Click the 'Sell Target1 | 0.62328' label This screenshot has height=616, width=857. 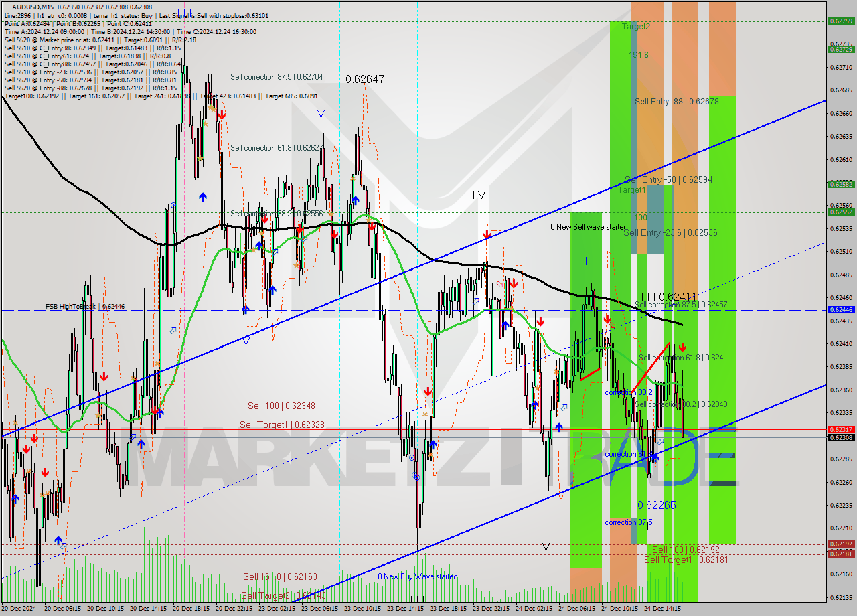click(x=282, y=425)
